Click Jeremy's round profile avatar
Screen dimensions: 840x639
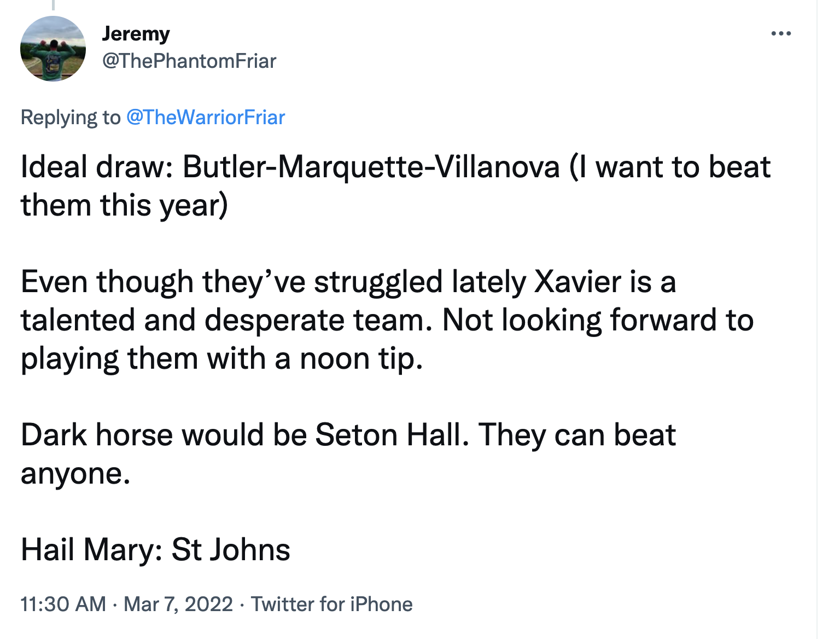[53, 49]
